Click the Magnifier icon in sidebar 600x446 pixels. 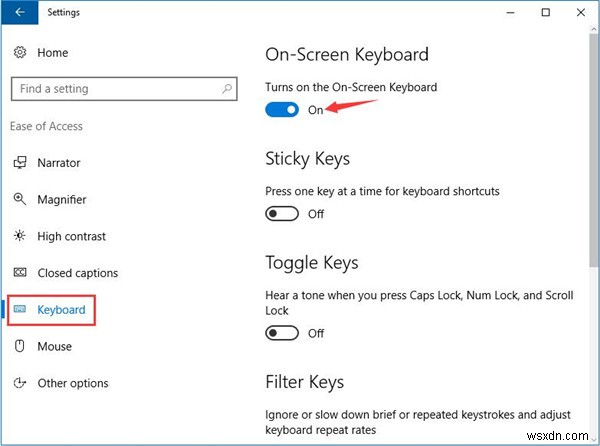[19, 199]
